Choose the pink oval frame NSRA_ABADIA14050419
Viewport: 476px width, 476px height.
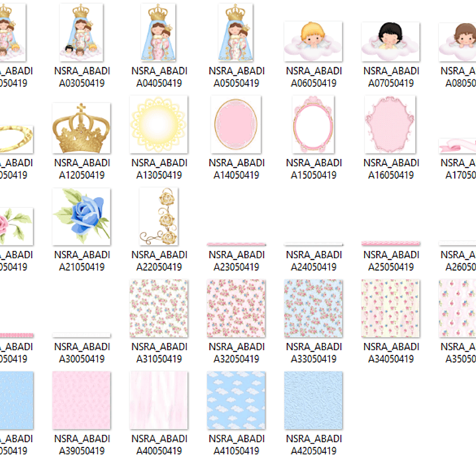(236, 124)
